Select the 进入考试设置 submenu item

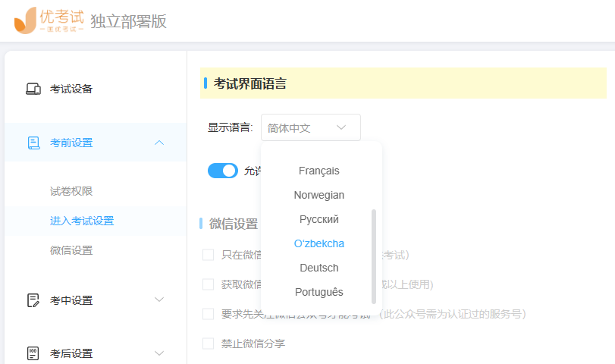[82, 221]
